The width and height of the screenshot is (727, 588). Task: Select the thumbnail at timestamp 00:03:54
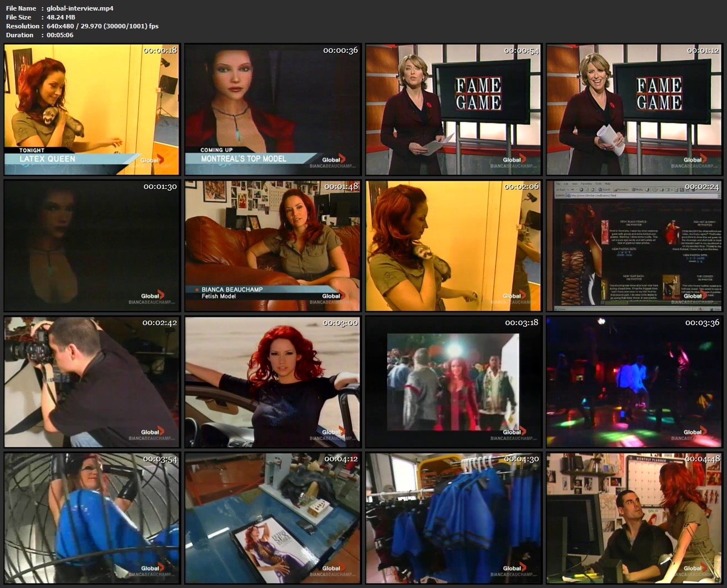click(92, 518)
